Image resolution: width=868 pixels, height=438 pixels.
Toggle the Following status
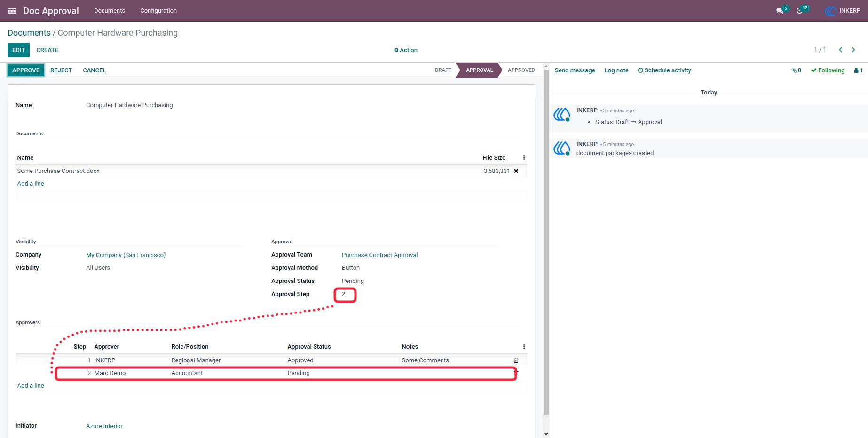click(828, 70)
